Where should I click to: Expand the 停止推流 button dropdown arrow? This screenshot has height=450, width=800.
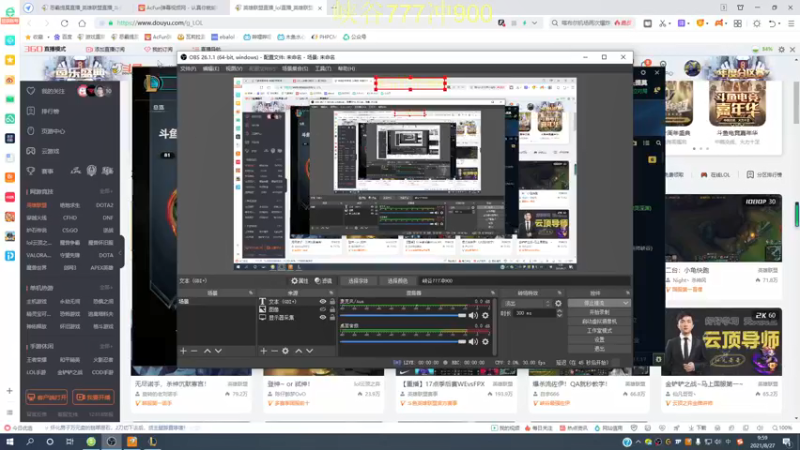click(x=626, y=303)
